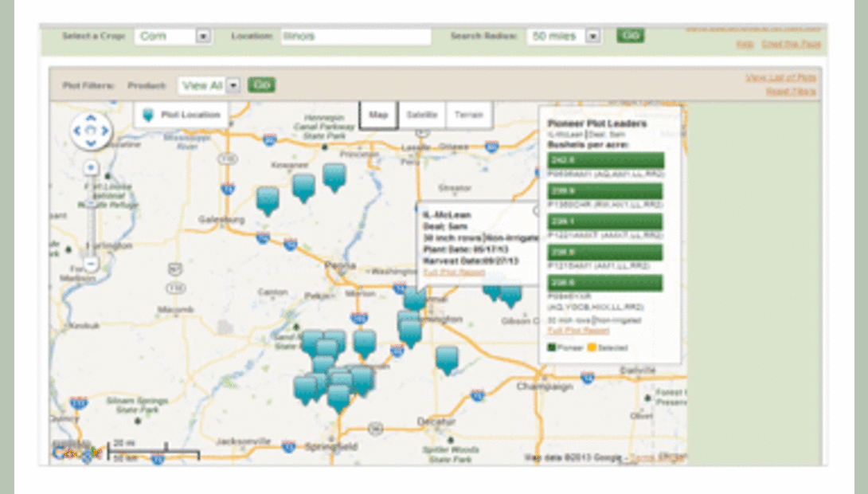868x494 pixels.
Task: Switch to the Terrain view tab
Action: click(469, 115)
